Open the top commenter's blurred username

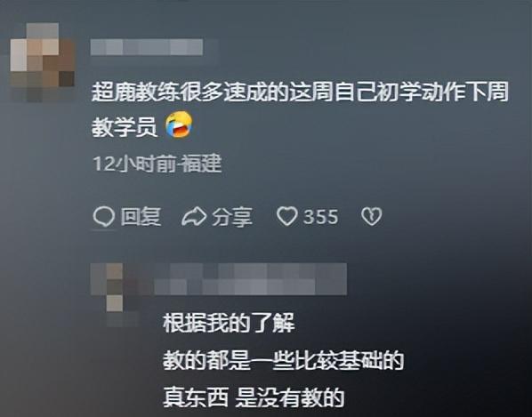[x=147, y=47]
